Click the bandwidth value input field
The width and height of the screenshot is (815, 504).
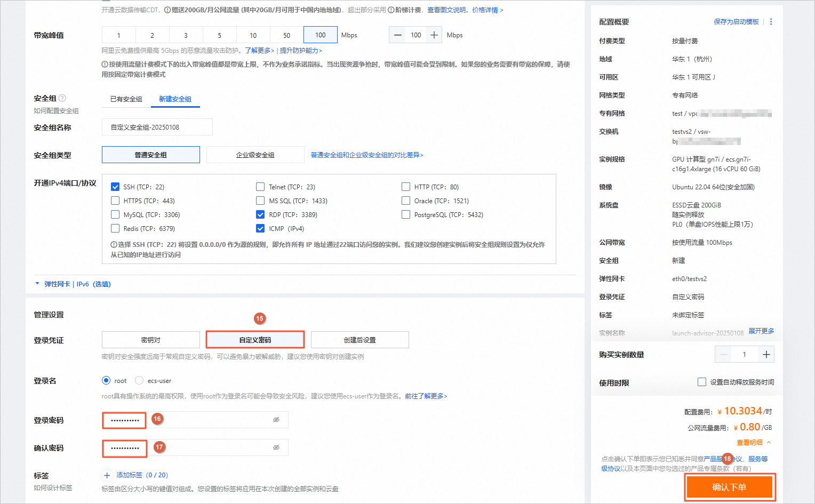(416, 35)
